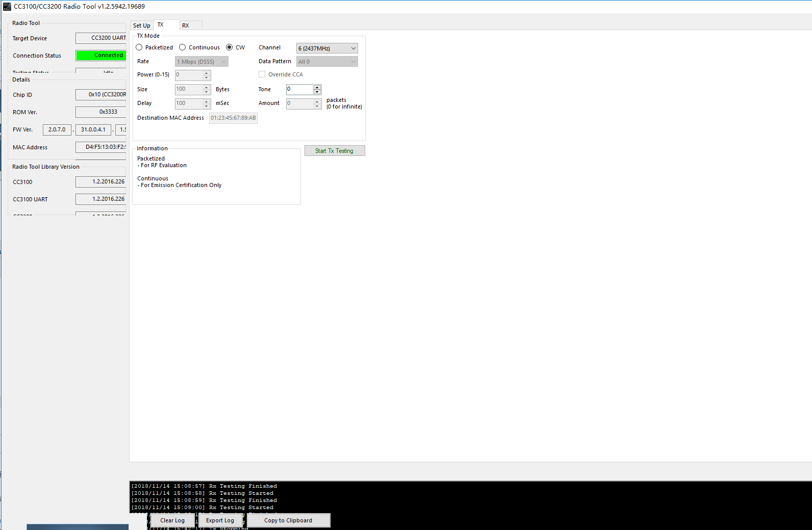Image resolution: width=812 pixels, height=530 pixels.
Task: Click the Export Log button
Action: tap(220, 520)
